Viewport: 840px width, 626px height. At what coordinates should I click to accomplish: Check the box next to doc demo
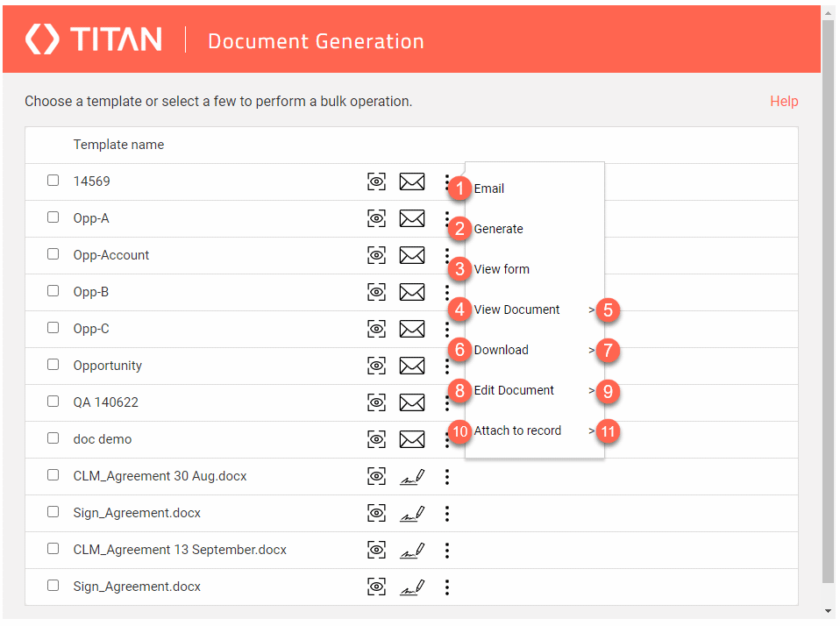pyautogui.click(x=53, y=438)
